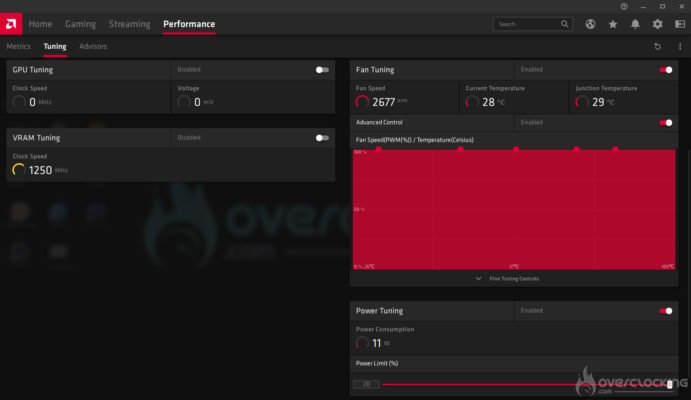Click the search magnifier icon
The image size is (691, 400).
click(565, 24)
